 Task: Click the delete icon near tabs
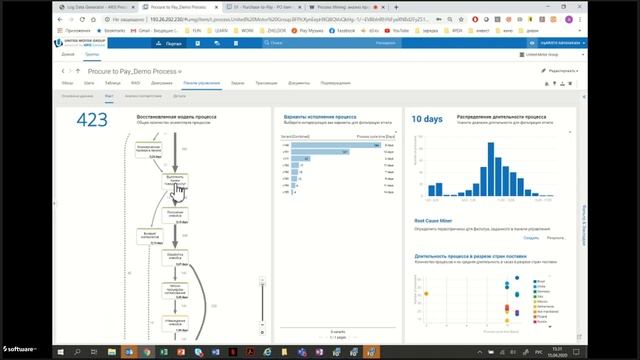click(x=570, y=84)
